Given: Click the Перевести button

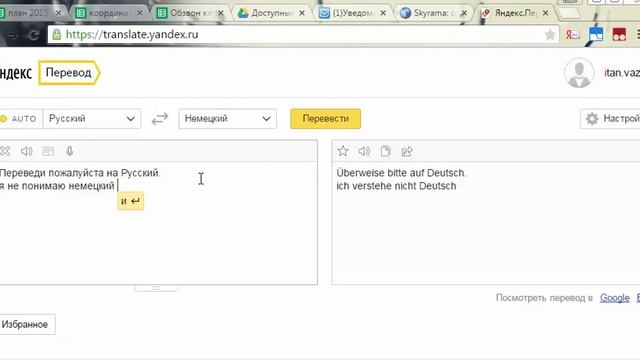Looking at the screenshot, I should coord(325,119).
